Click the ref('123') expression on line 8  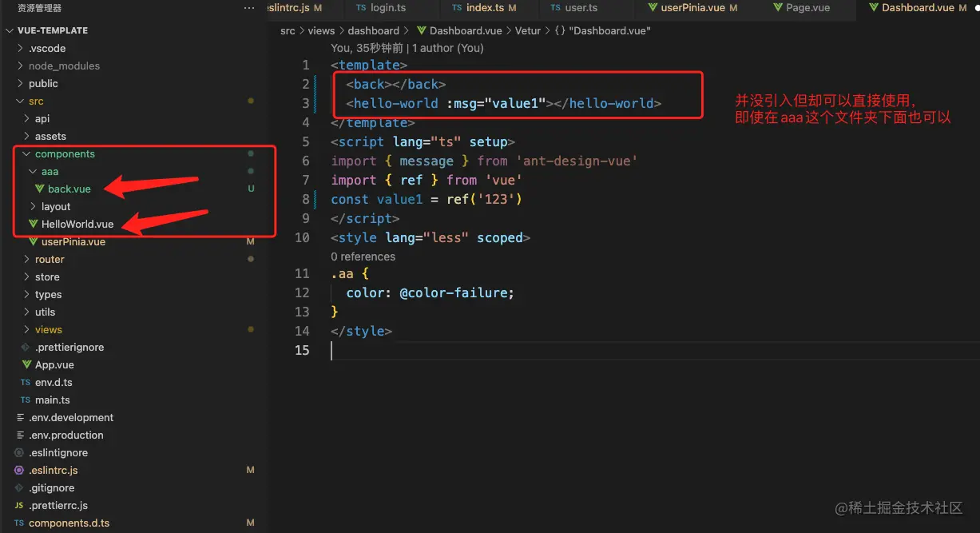(x=484, y=199)
